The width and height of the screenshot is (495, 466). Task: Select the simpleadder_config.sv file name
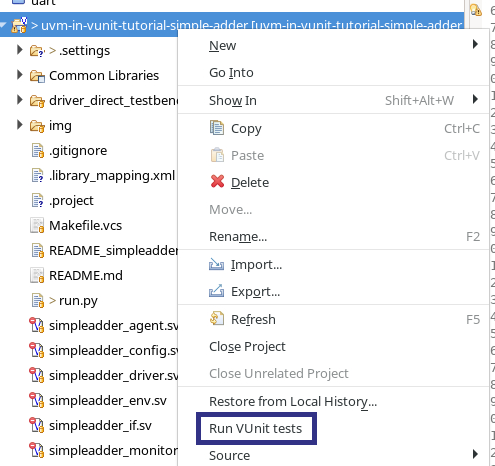click(x=113, y=351)
